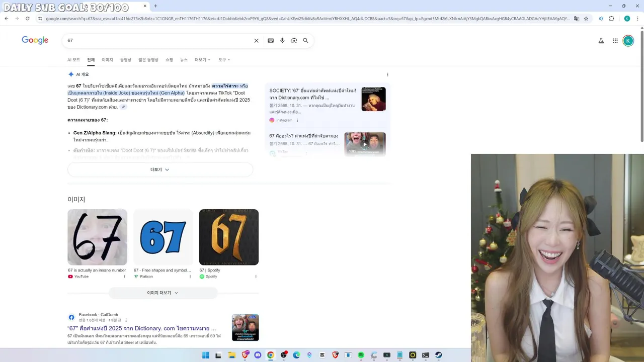The height and width of the screenshot is (362, 644).
Task: Click the magnifier search button
Action: tap(305, 41)
